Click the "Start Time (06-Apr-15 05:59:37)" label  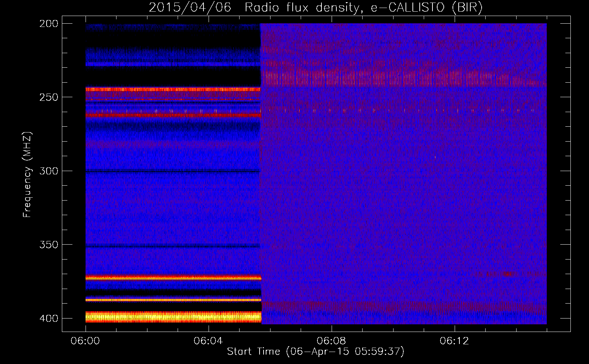316,352
